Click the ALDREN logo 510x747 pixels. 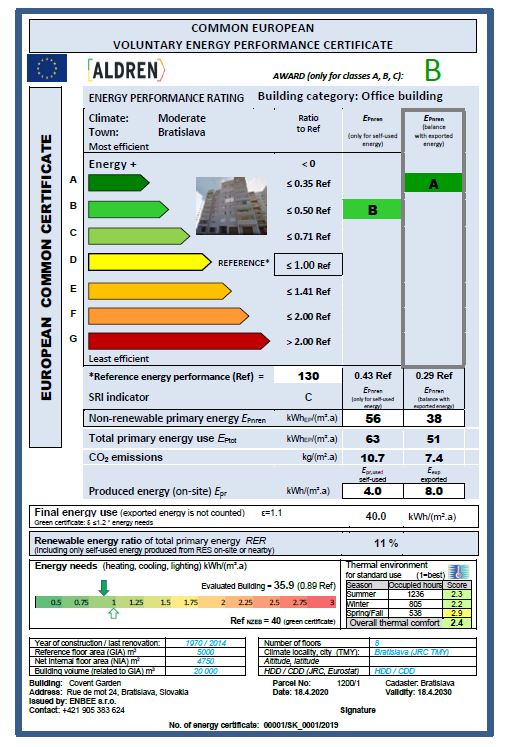tap(126, 71)
